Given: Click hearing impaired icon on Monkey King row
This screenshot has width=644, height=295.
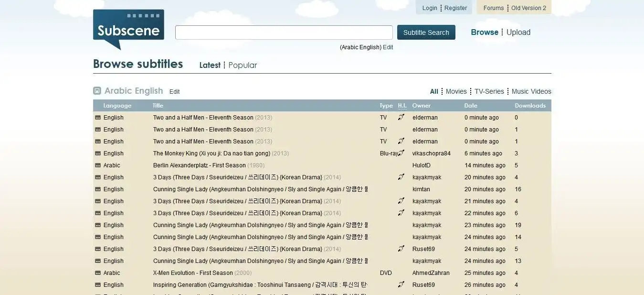Looking at the screenshot, I should coord(401,153).
